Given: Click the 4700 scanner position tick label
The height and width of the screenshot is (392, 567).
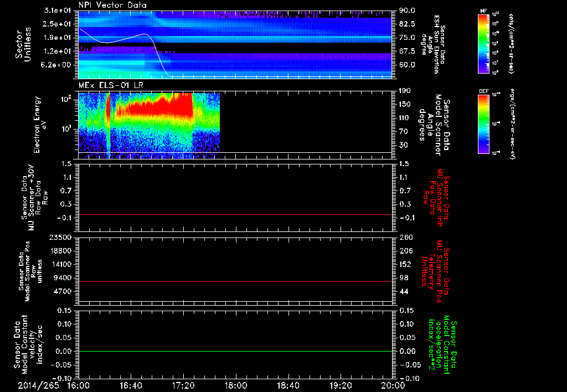Looking at the screenshot, I should [x=63, y=291].
